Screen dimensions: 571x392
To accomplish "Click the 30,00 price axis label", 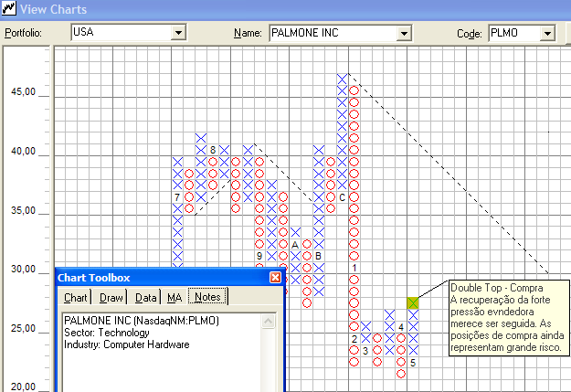I will point(24,270).
